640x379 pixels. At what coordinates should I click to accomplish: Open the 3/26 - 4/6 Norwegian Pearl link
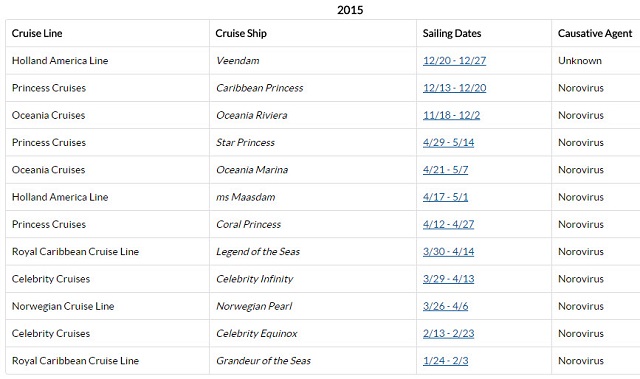click(x=445, y=306)
